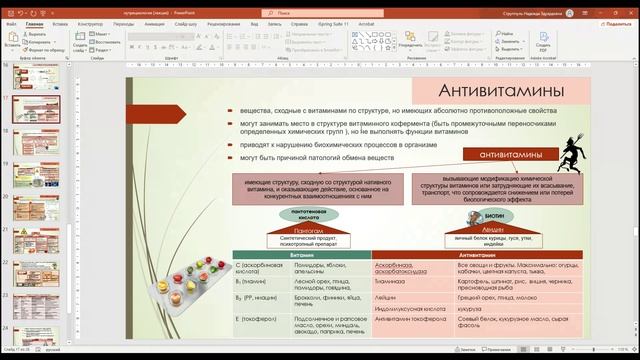Click the Reset slide (Восстановить) button
Viewport: 640px width, 360px height.
click(105, 42)
